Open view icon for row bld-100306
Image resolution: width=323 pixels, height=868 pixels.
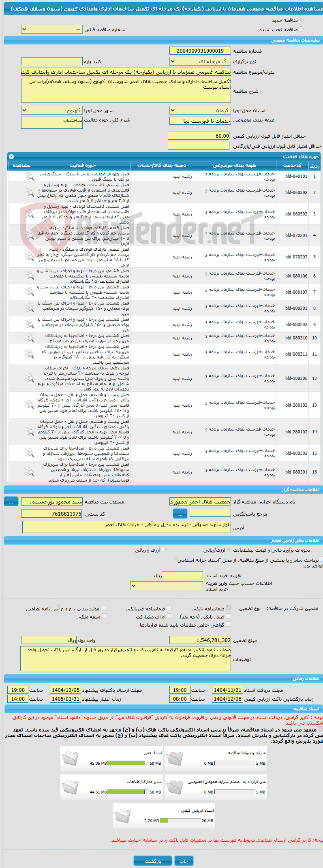[29, 378]
